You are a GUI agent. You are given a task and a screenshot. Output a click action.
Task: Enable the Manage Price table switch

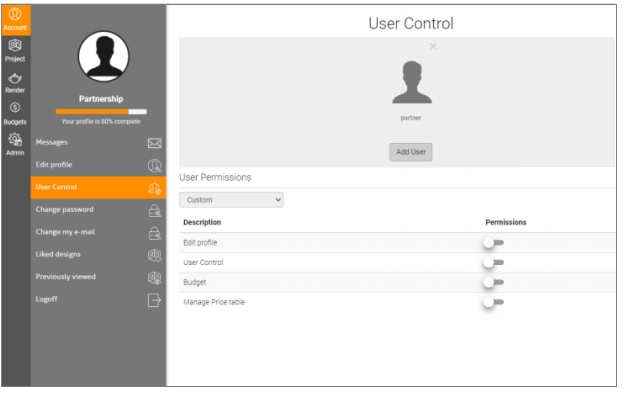493,302
